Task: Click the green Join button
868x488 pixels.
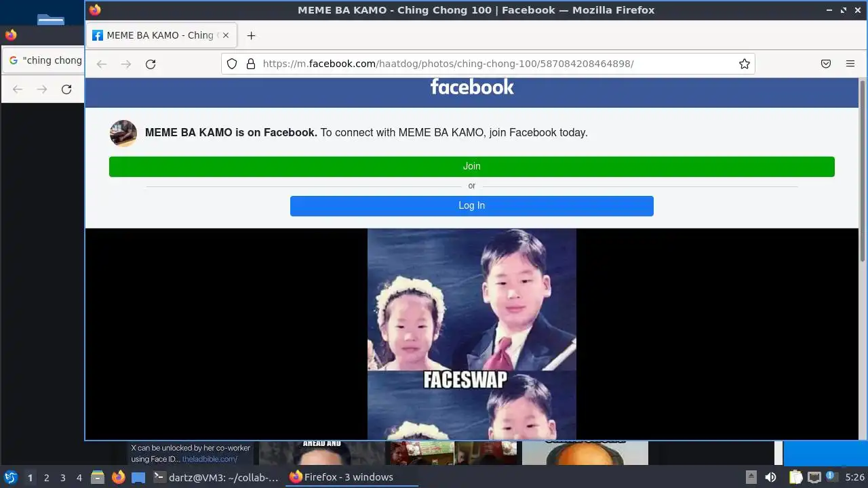Action: (471, 167)
